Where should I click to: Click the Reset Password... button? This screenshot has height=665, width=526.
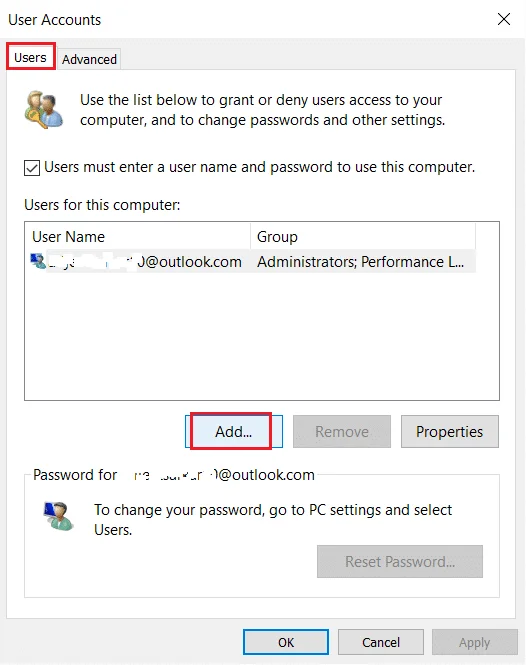(400, 562)
